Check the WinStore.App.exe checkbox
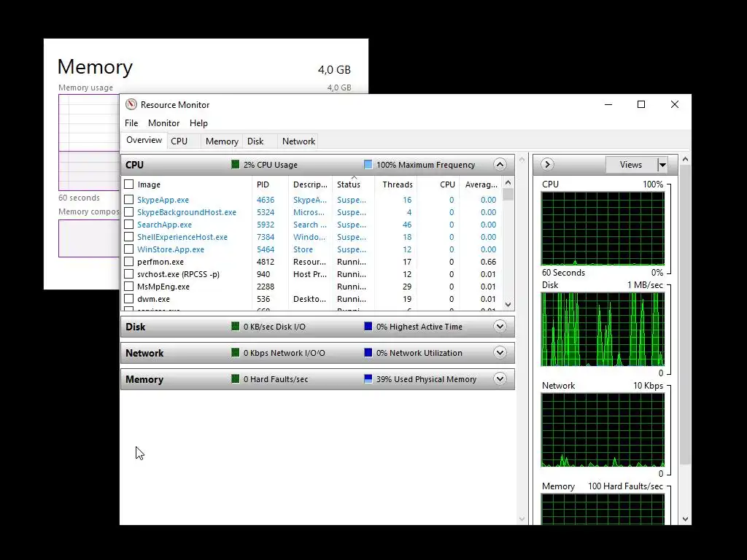 pyautogui.click(x=128, y=249)
